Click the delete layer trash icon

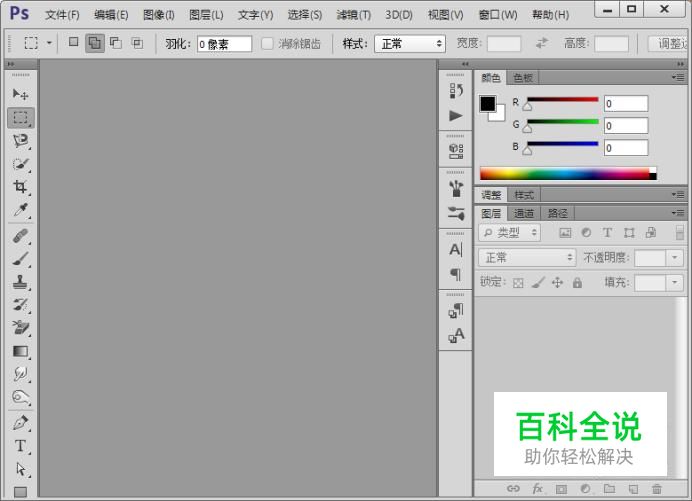click(657, 489)
